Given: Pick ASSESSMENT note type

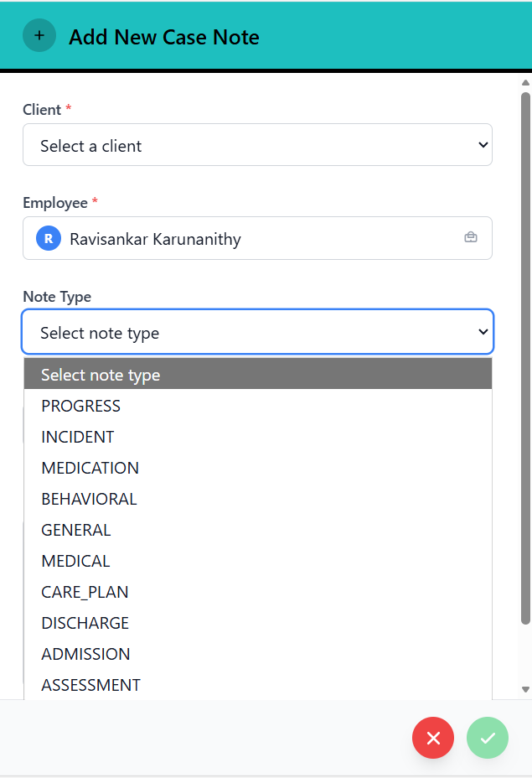Looking at the screenshot, I should tap(91, 685).
